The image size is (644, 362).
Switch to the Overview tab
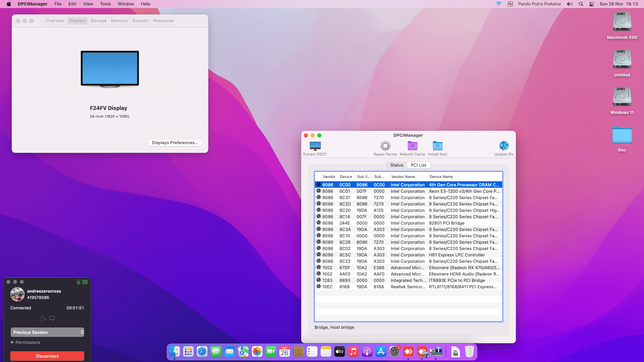pyautogui.click(x=55, y=20)
